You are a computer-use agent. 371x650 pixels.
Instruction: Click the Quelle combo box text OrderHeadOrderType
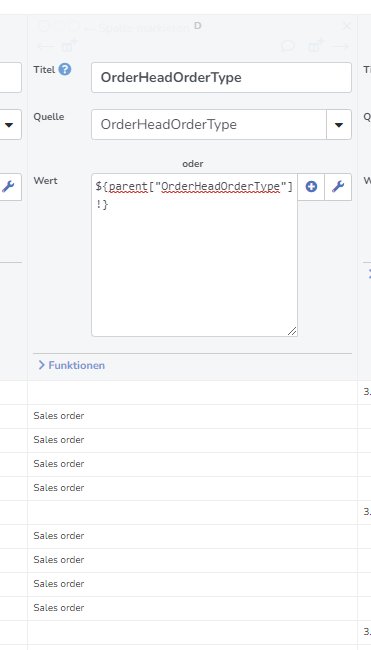coord(169,125)
